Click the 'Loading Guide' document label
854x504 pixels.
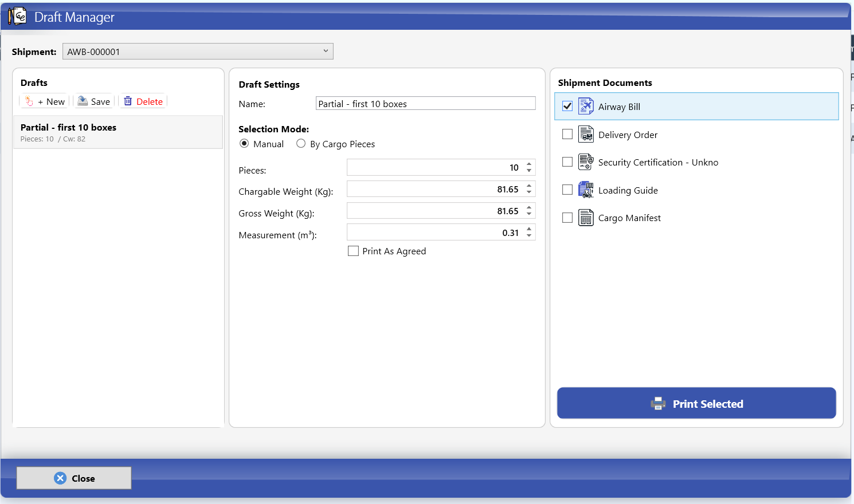(x=628, y=190)
